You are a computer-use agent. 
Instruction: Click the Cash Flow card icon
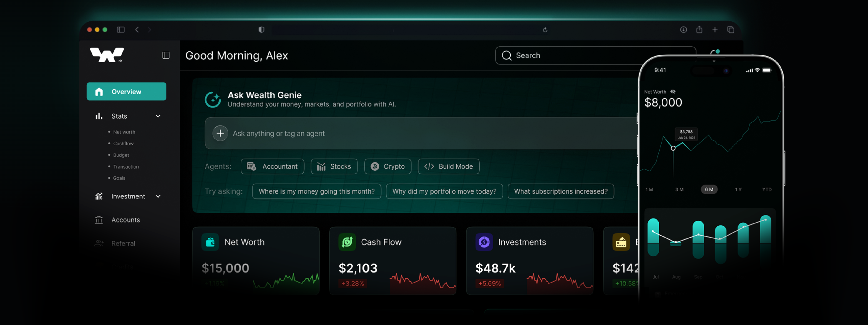tap(347, 242)
